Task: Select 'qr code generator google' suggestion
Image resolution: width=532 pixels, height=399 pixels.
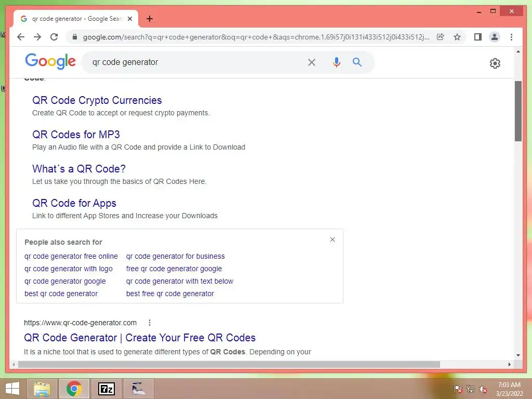Action: (x=65, y=281)
